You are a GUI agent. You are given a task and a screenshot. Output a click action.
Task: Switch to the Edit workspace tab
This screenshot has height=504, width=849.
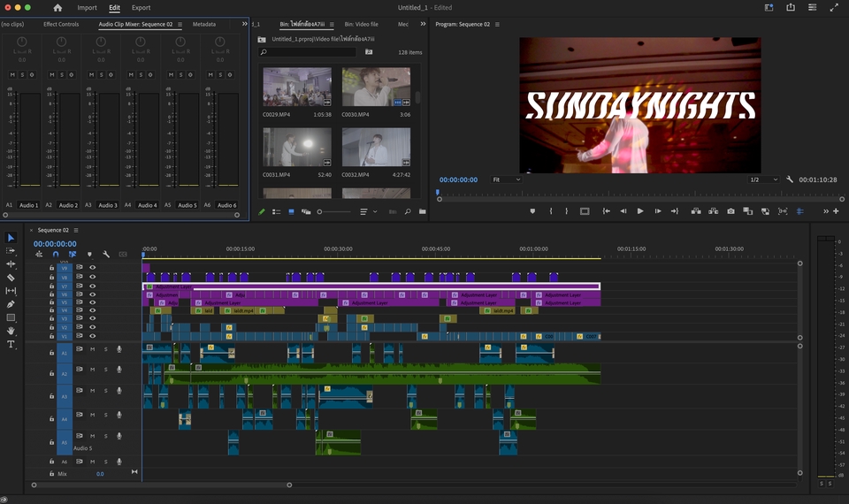pyautogui.click(x=114, y=8)
